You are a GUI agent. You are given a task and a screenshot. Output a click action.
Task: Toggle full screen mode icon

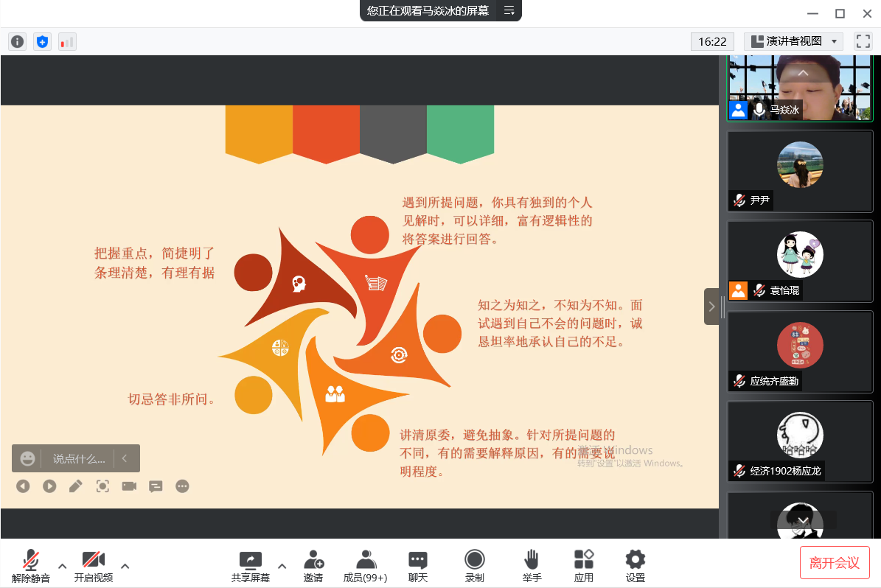pyautogui.click(x=863, y=41)
